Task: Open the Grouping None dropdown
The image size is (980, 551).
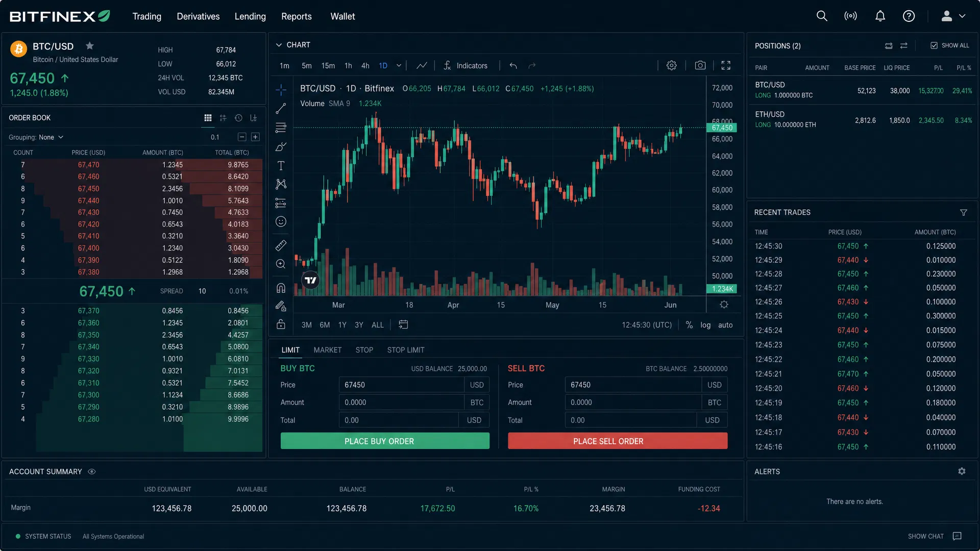Action: coord(36,137)
